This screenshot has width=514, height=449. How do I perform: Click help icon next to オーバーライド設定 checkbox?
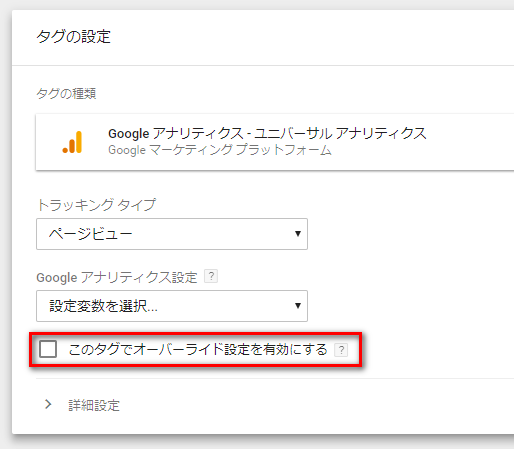[x=341, y=350]
